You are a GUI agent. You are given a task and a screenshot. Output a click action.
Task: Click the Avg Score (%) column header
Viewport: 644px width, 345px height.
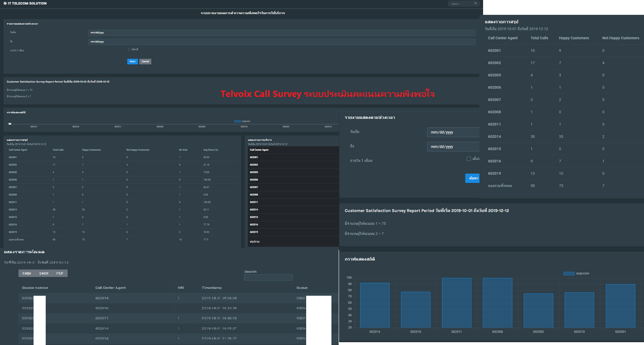211,150
